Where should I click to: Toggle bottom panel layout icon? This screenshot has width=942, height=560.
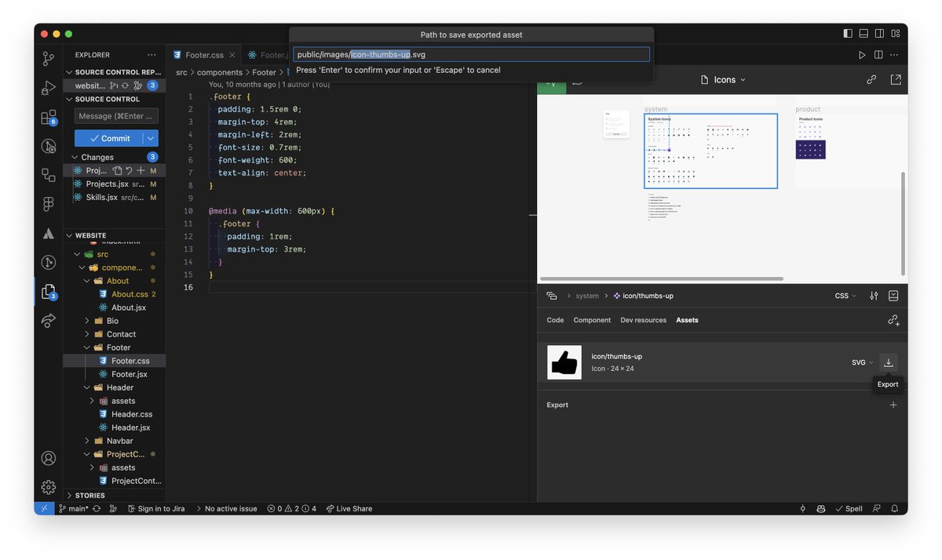coord(863,34)
